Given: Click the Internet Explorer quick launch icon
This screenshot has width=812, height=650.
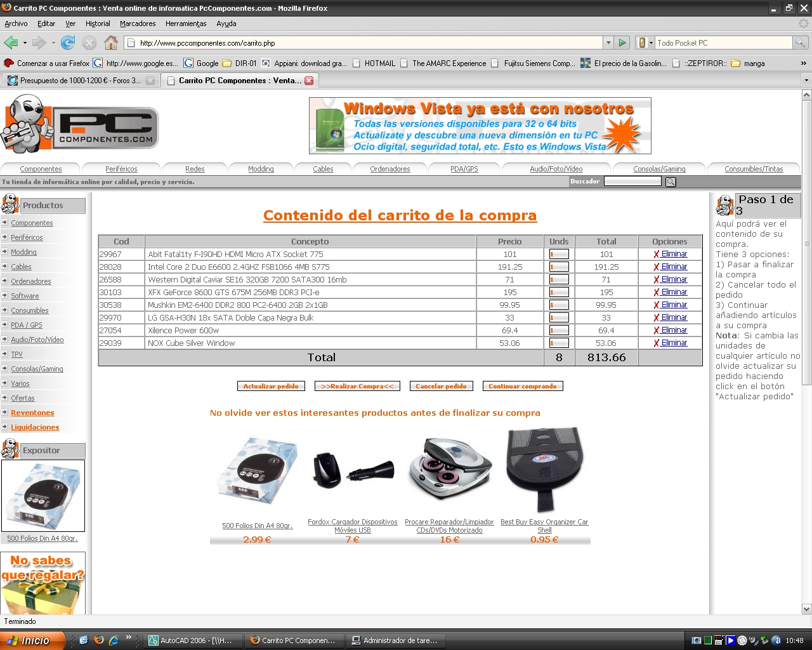Looking at the screenshot, I should [114, 640].
